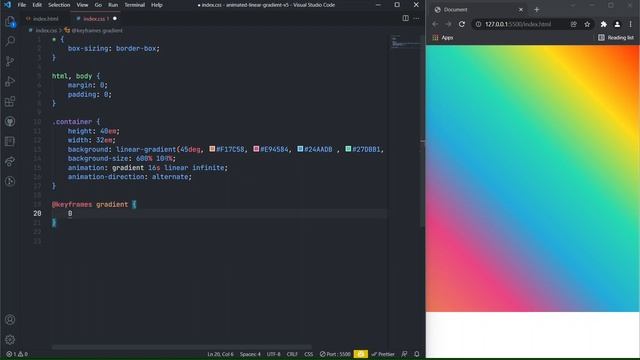Open the Explorer view in activity bar
Image resolution: width=640 pixels, height=360 pixels.
tap(10, 22)
